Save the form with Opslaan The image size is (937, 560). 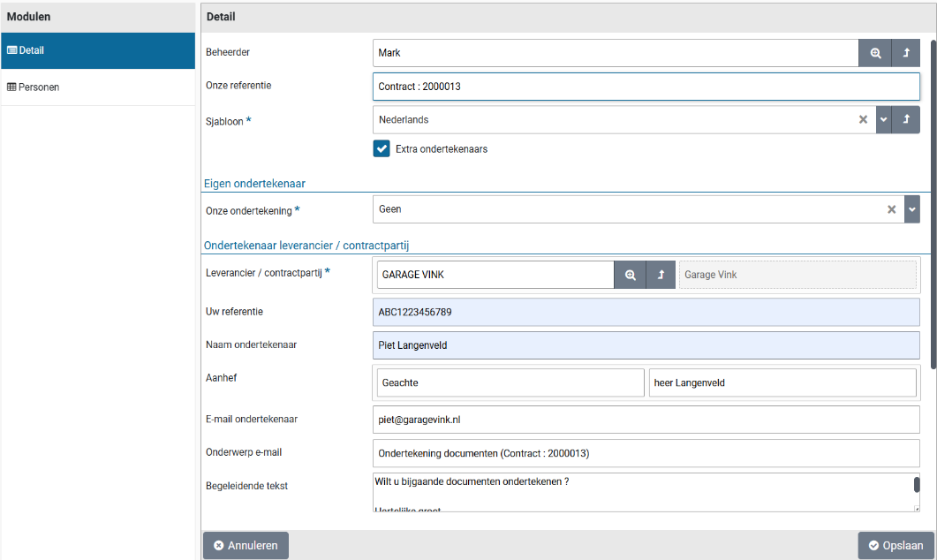(895, 546)
